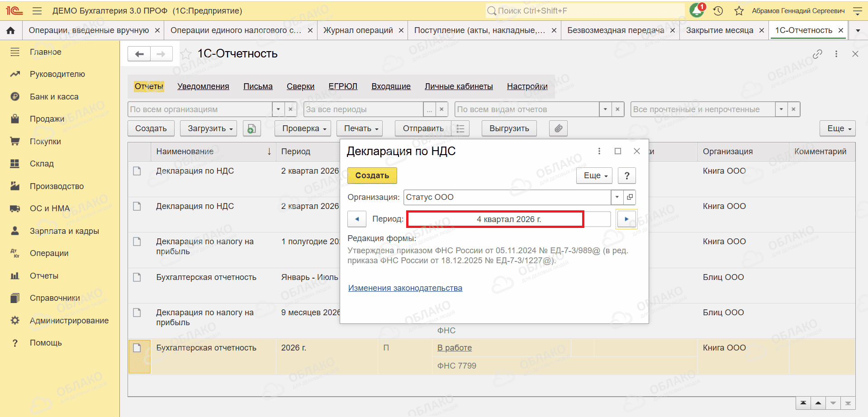Click the yellow Создать button in dialog

pos(372,175)
